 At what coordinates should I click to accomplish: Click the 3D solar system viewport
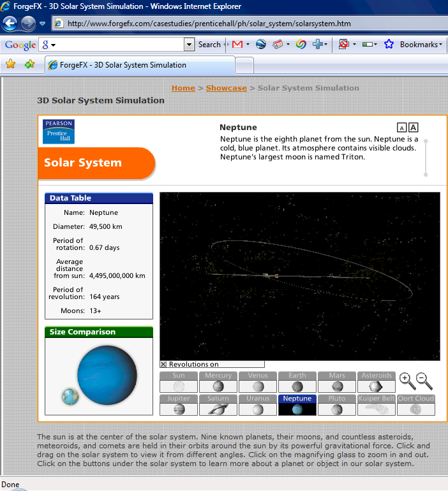tap(300, 276)
